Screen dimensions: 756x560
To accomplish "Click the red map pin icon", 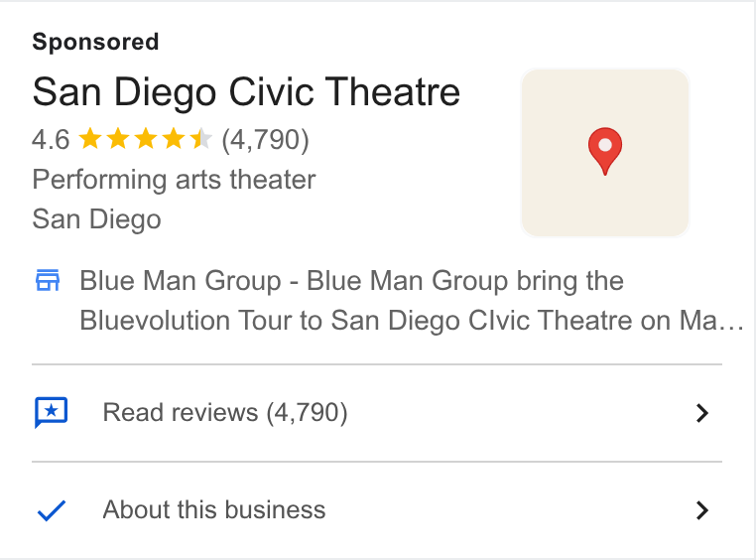I will tap(604, 151).
